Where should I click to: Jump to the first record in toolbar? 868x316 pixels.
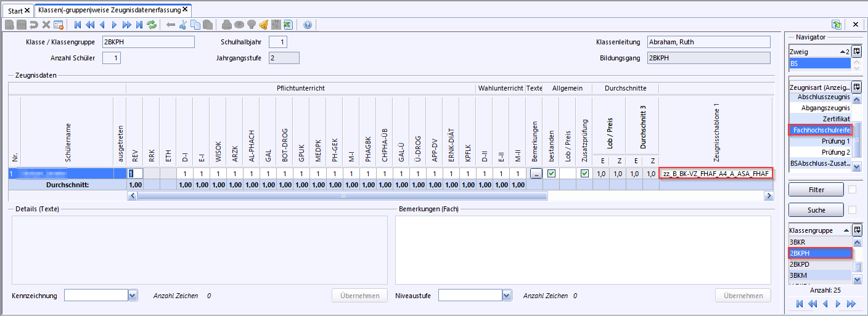click(x=78, y=25)
